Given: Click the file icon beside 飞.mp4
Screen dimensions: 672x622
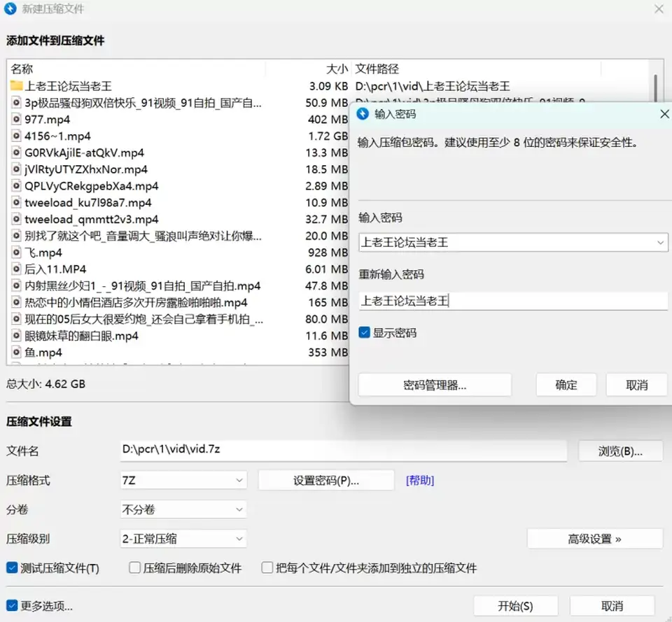Looking at the screenshot, I should 16,253.
